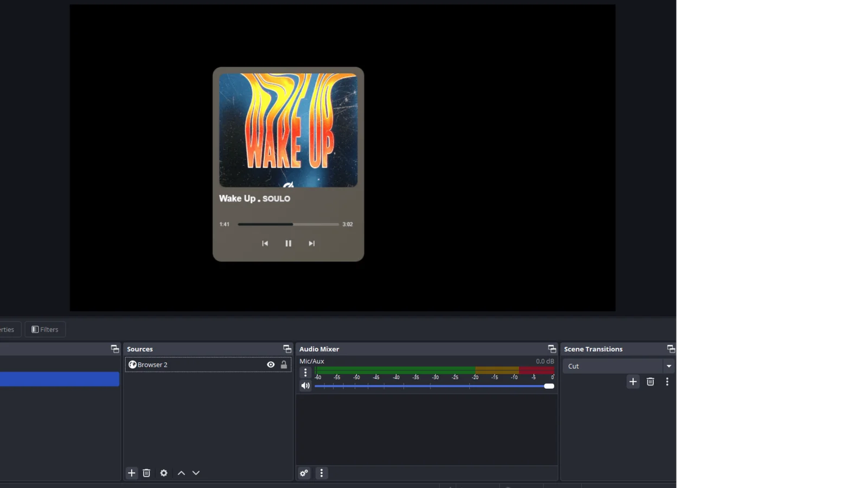Open the Cut transition dropdown

(668, 366)
